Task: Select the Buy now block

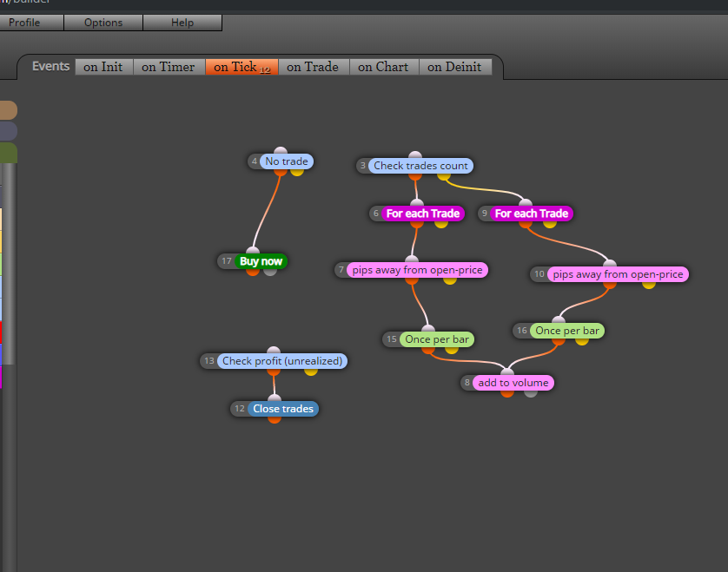Action: click(261, 261)
